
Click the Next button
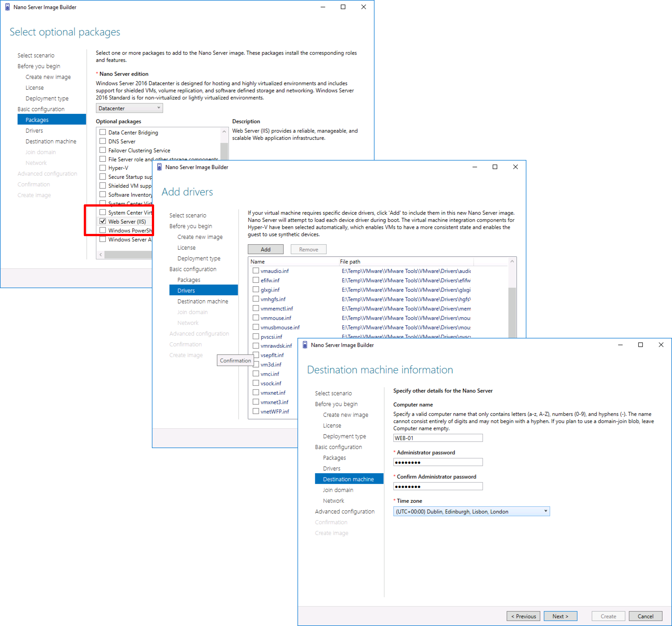pos(560,616)
